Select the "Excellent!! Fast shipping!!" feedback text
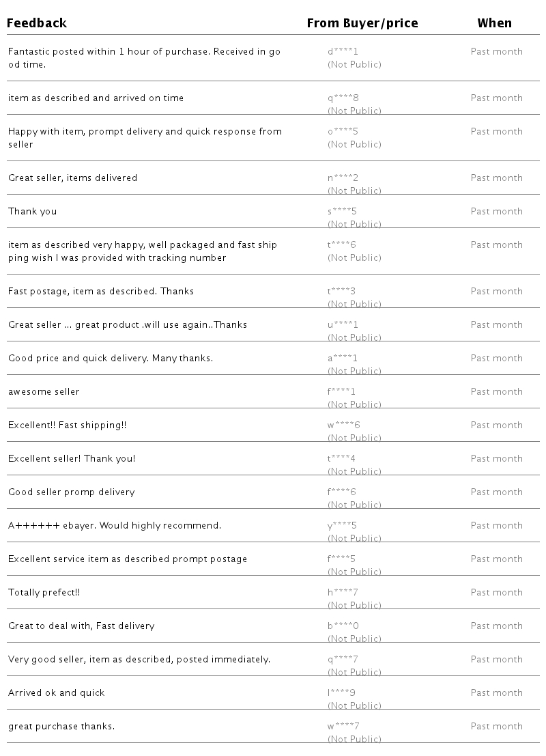Viewport: 546px width, 756px height. click(x=68, y=425)
